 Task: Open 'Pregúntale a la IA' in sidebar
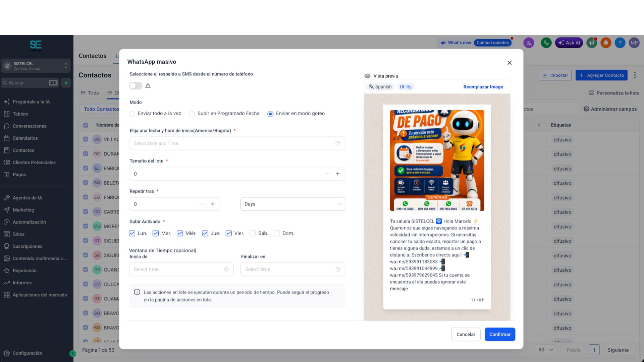[31, 102]
